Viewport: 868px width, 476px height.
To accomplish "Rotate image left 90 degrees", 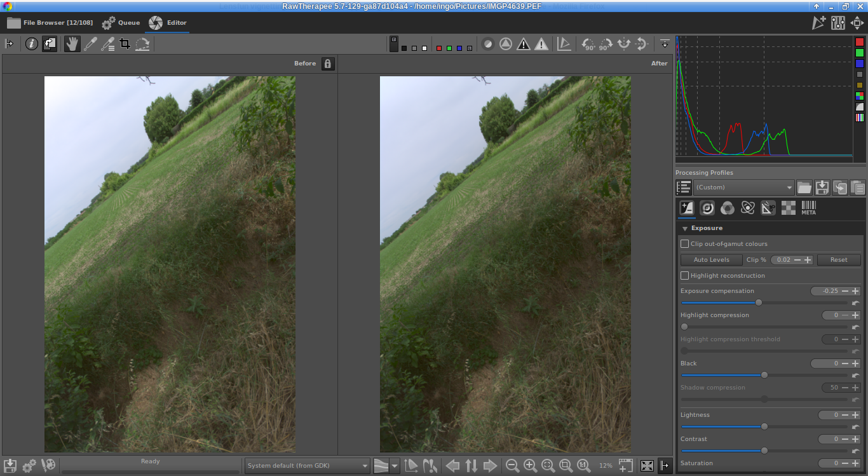I will tap(588, 44).
